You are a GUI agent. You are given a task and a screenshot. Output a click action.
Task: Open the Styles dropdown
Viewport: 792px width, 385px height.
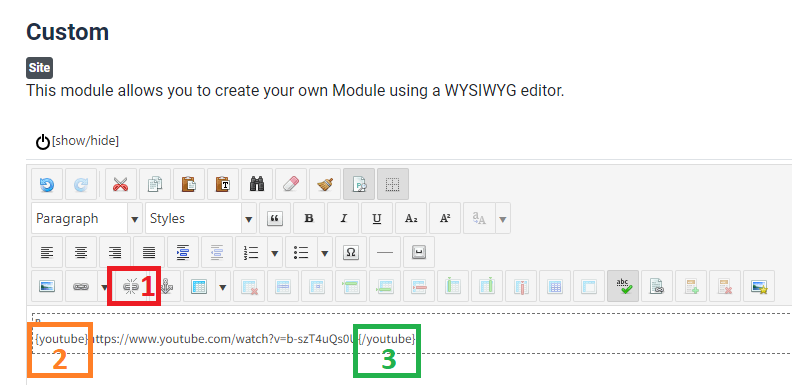[201, 218]
